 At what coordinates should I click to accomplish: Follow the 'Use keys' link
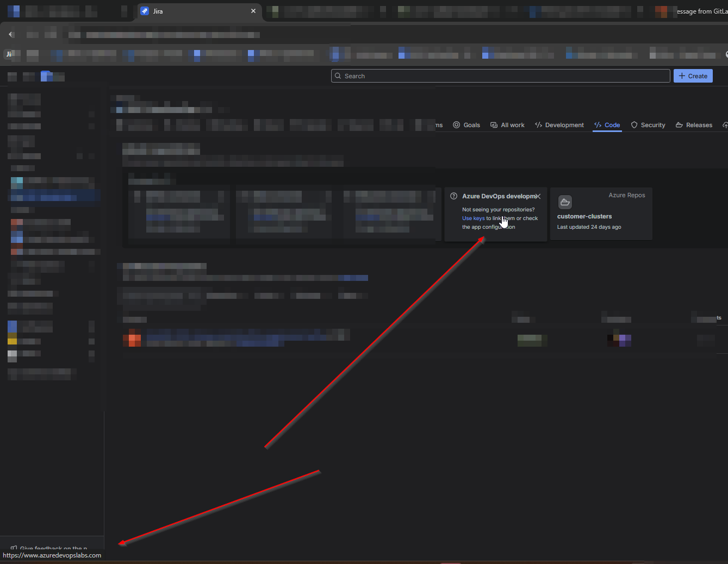473,218
